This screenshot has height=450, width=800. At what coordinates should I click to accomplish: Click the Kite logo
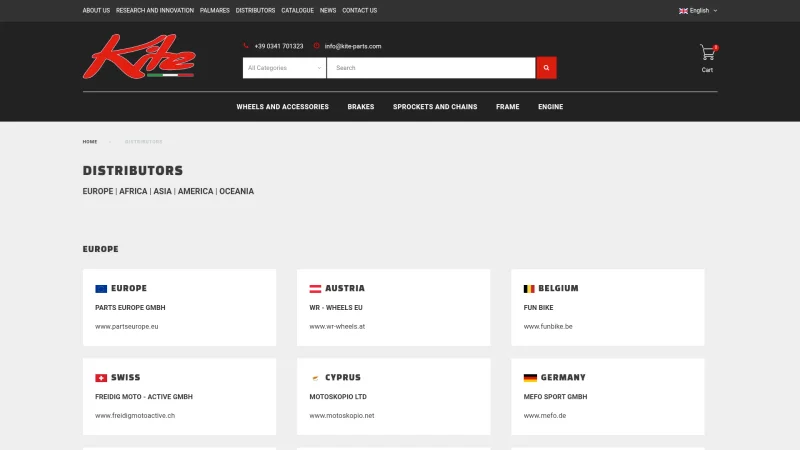[x=139, y=57]
